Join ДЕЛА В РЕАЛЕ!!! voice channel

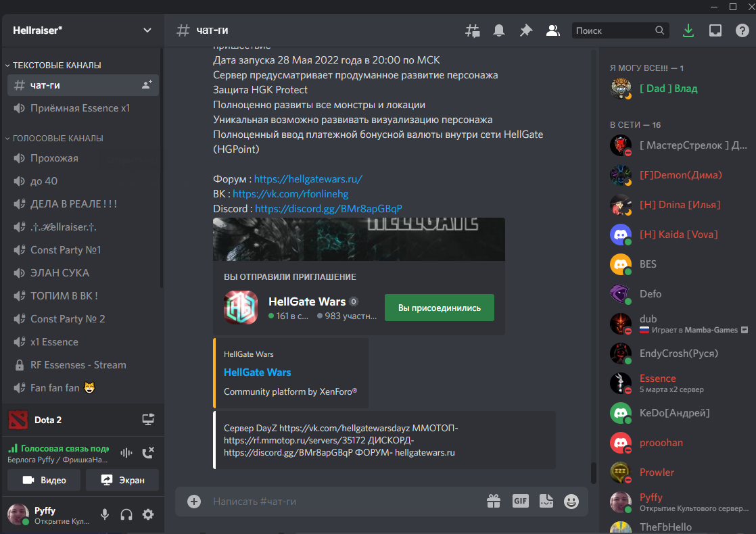point(83,204)
